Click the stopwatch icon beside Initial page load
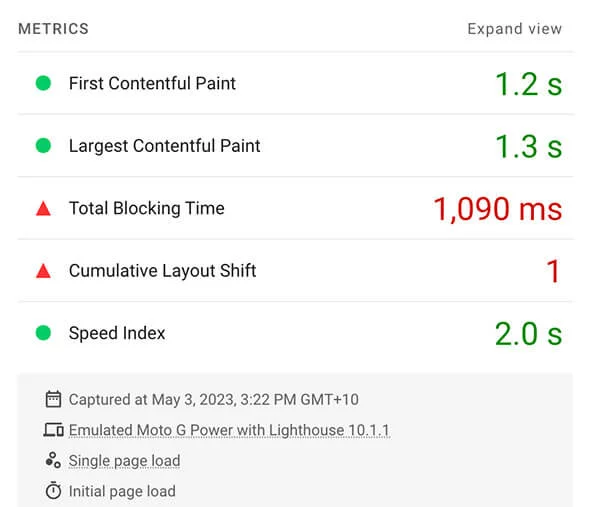Viewport: 600px width, 507px height. [x=53, y=491]
